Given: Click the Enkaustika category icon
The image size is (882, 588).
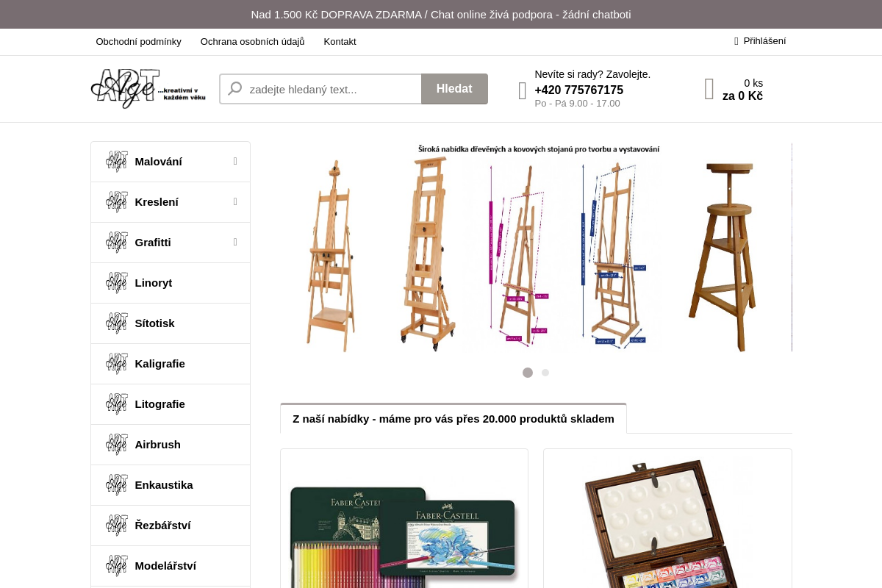Looking at the screenshot, I should [x=117, y=485].
